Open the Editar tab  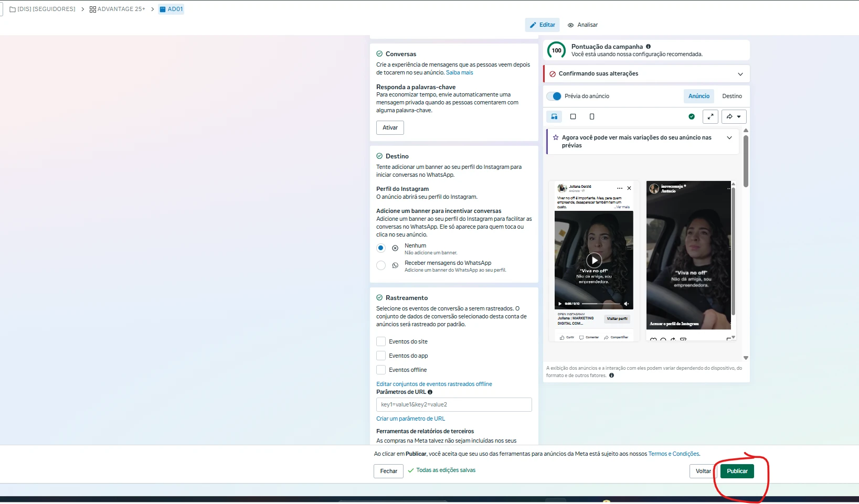543,25
